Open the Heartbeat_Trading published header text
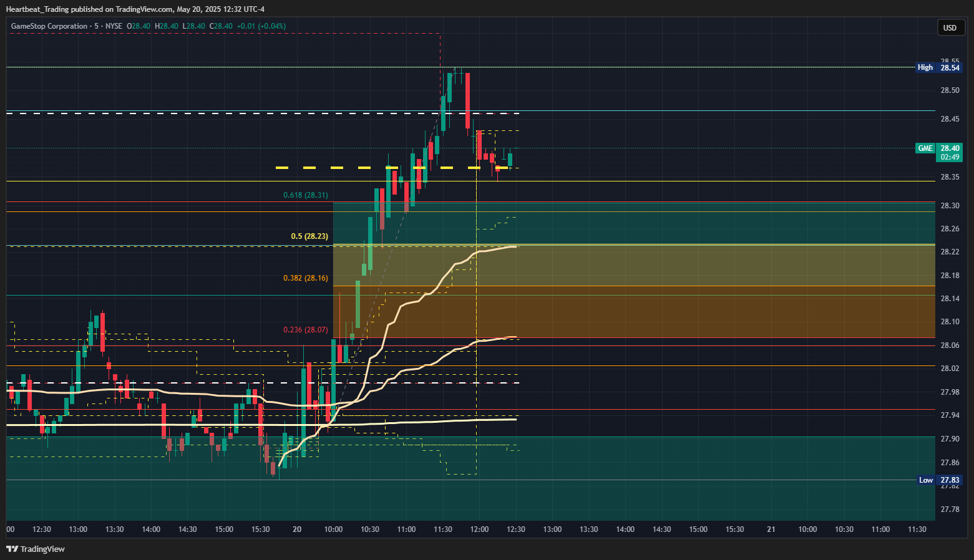Screen dimensions: 974x560 (135, 9)
